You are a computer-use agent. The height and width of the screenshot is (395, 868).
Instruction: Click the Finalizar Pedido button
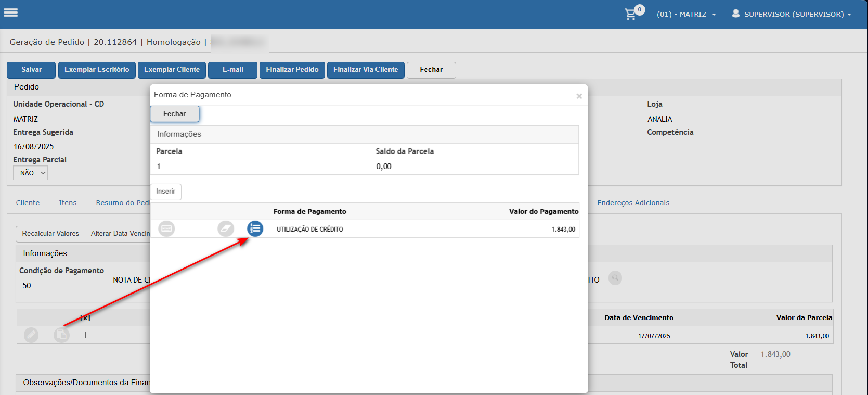coord(292,70)
